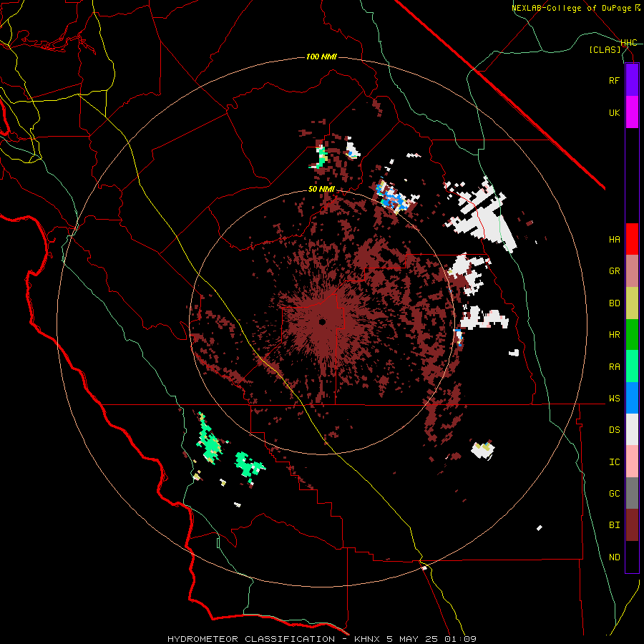Click the UK legend label

(x=614, y=112)
